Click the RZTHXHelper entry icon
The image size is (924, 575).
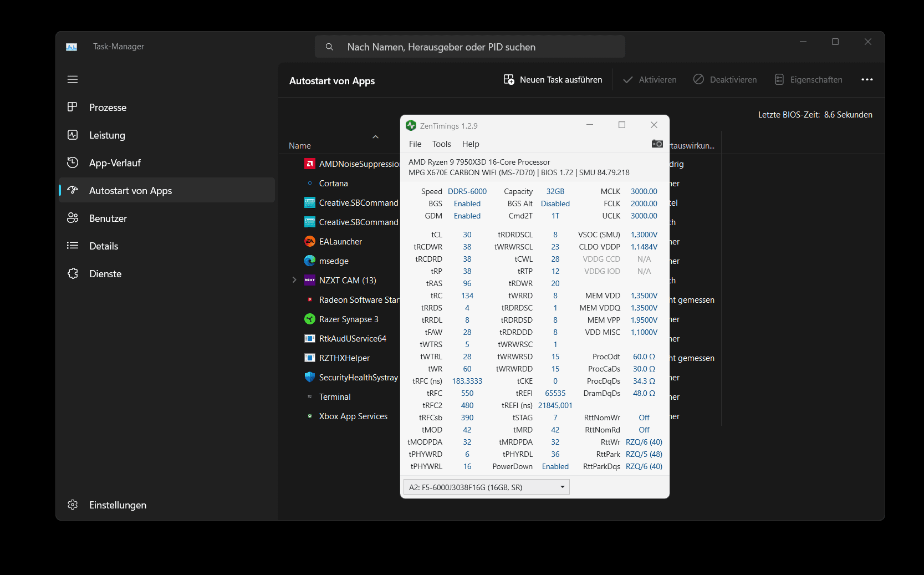(x=310, y=358)
